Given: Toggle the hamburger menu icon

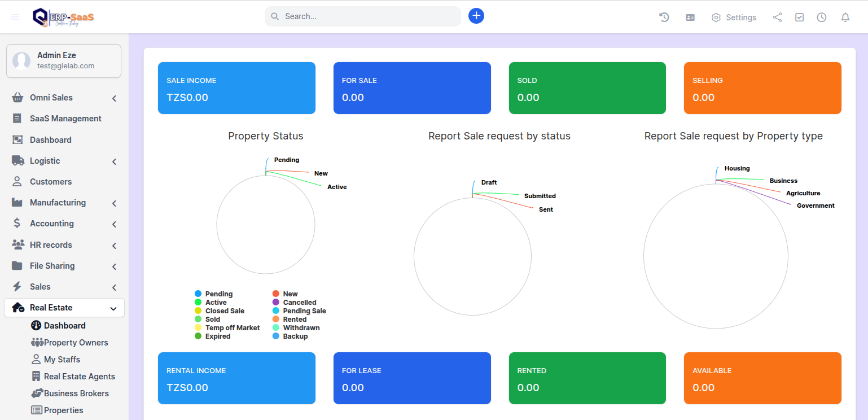Looking at the screenshot, I should (15, 17).
